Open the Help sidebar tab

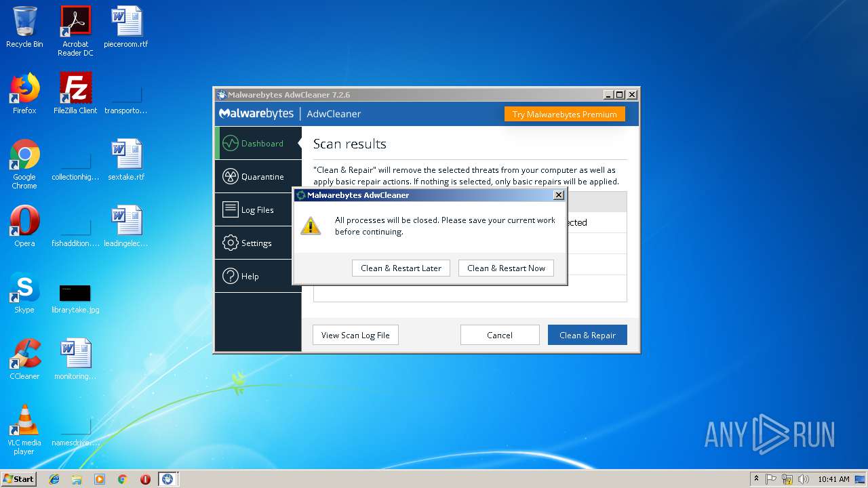click(x=258, y=276)
